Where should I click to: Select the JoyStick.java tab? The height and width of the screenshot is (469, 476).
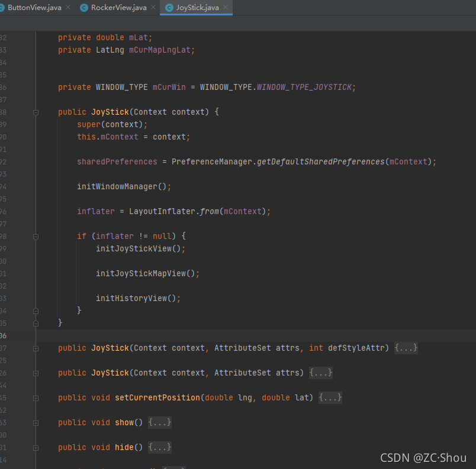pyautogui.click(x=196, y=8)
